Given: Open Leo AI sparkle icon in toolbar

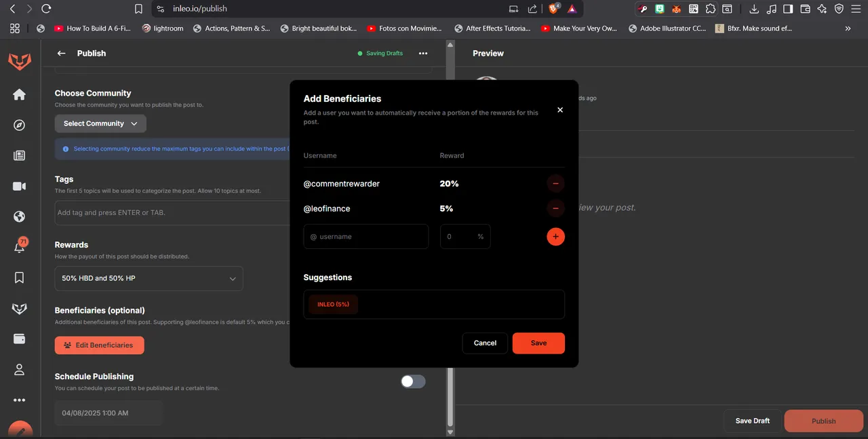Looking at the screenshot, I should 822,9.
